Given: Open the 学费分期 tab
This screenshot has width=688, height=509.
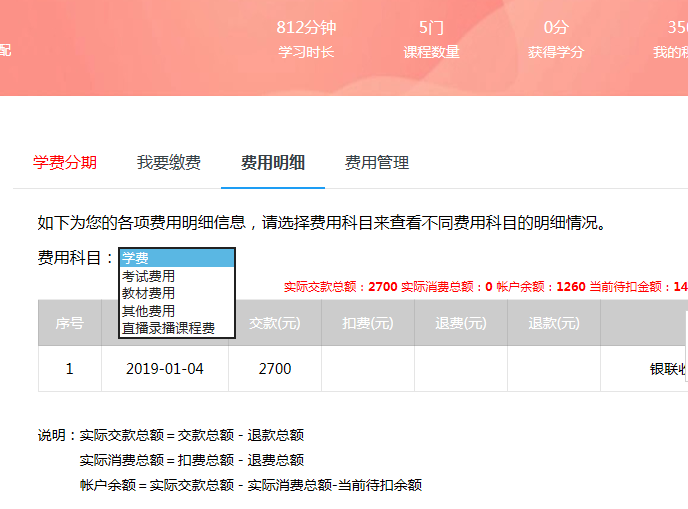Looking at the screenshot, I should [x=65, y=163].
